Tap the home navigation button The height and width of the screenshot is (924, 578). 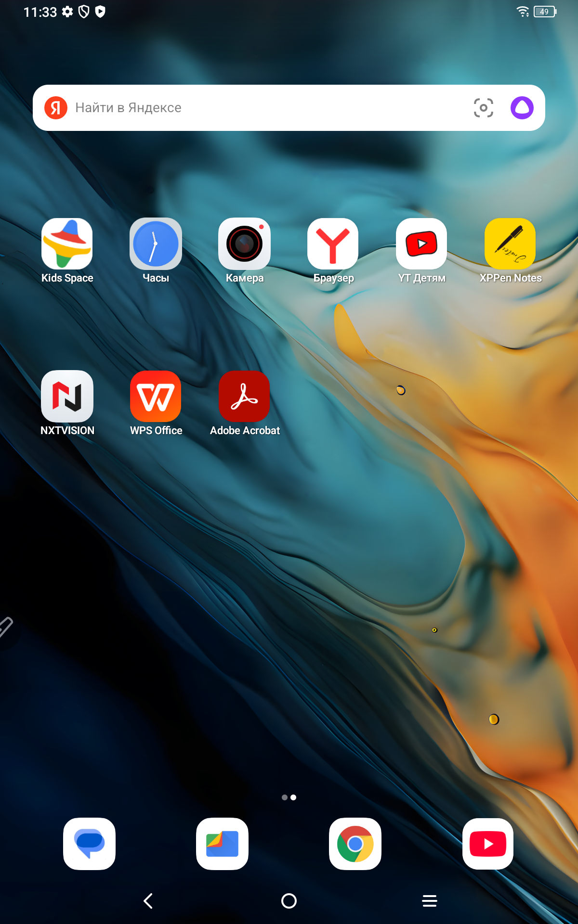(289, 901)
